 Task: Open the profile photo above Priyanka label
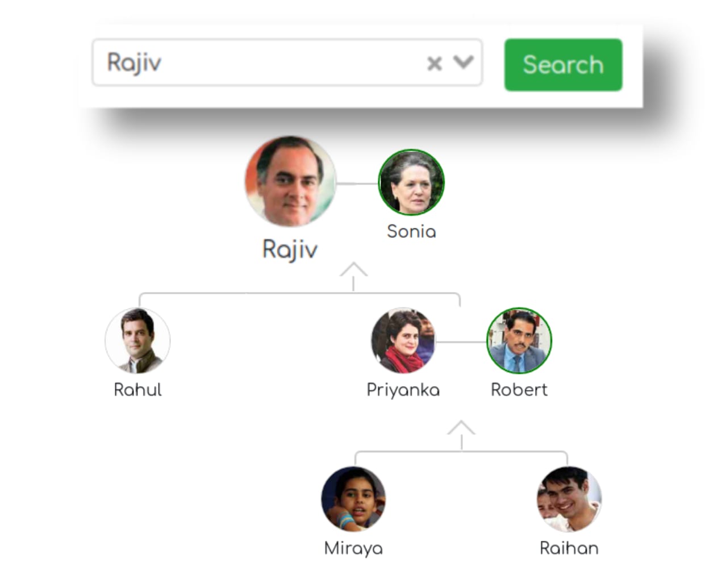pyautogui.click(x=403, y=341)
